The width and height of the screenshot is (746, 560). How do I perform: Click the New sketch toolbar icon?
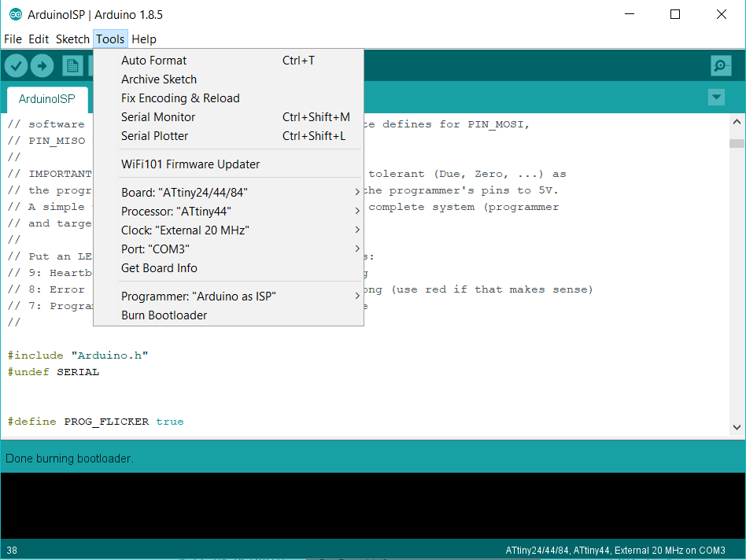(72, 65)
